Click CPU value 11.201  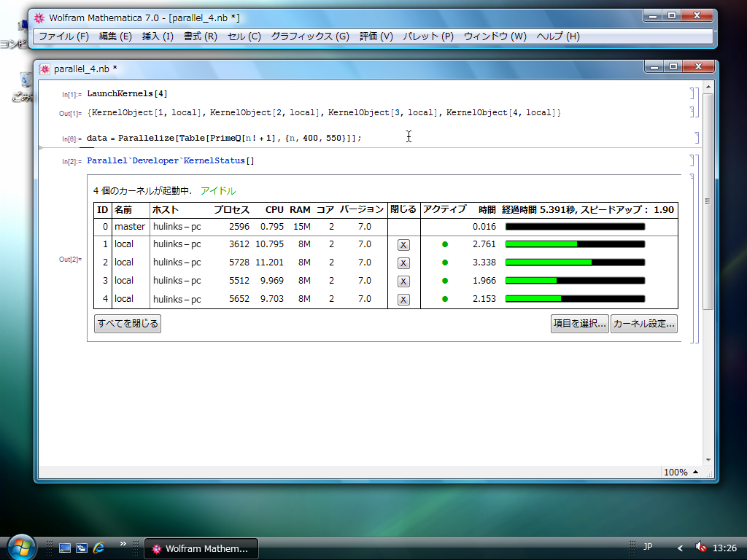[x=270, y=262]
